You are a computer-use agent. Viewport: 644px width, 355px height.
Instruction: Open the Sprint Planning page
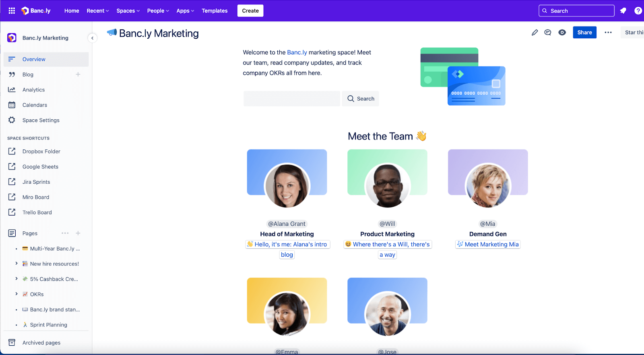tap(45, 325)
